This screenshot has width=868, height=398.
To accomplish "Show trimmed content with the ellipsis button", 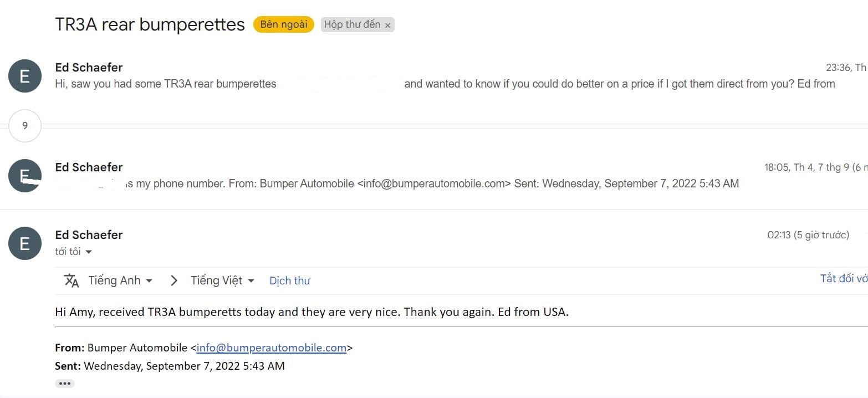I will [64, 384].
